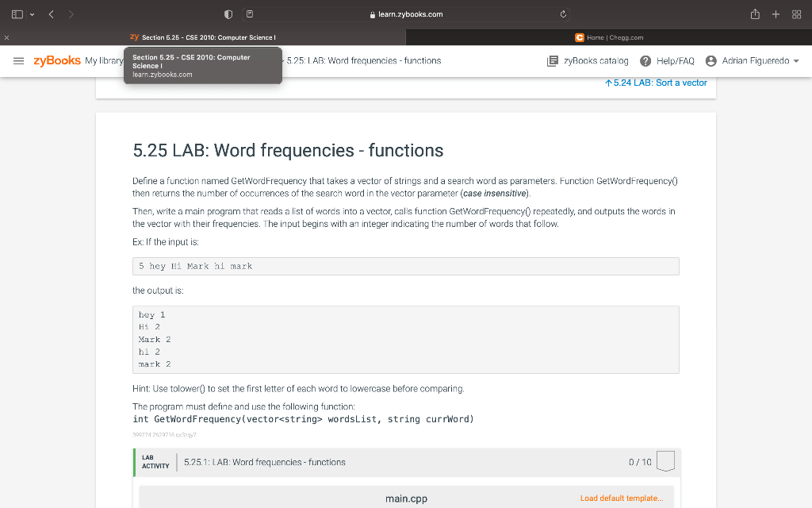Click the privacy shield icon

228,14
